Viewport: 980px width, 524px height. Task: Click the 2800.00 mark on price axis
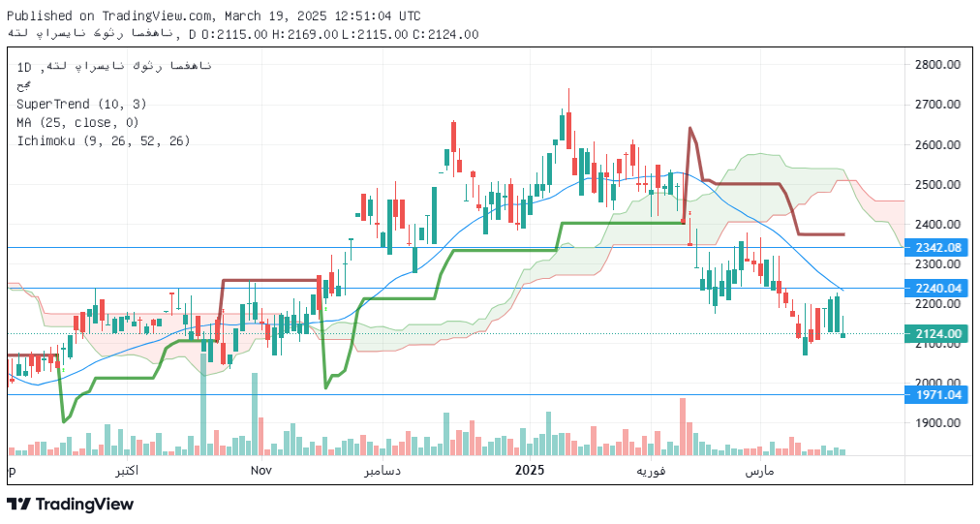coord(936,65)
